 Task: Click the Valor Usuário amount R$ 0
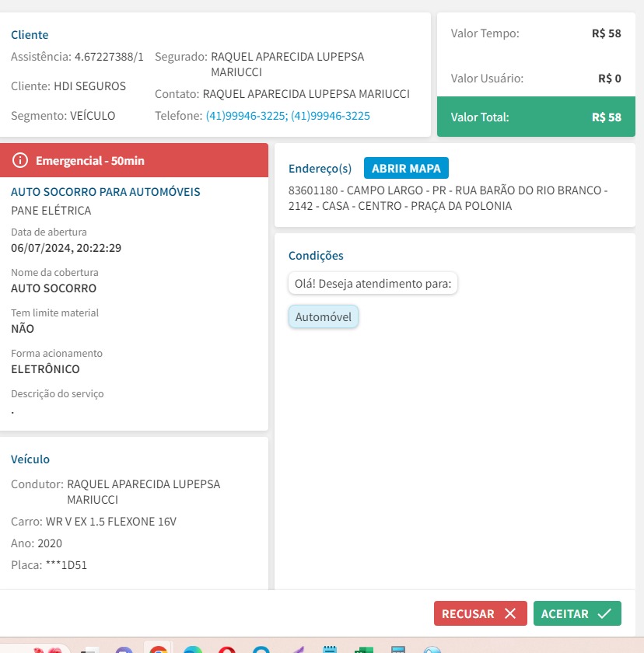(x=610, y=79)
